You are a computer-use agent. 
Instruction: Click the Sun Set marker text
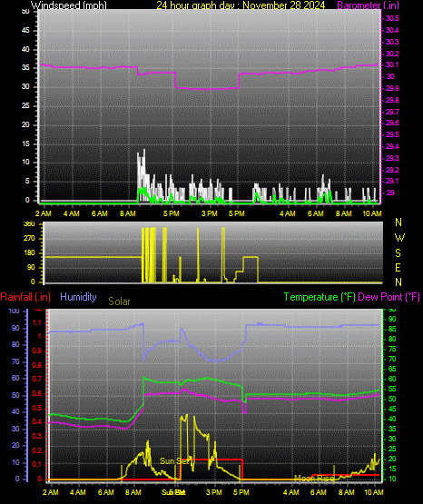(x=174, y=461)
